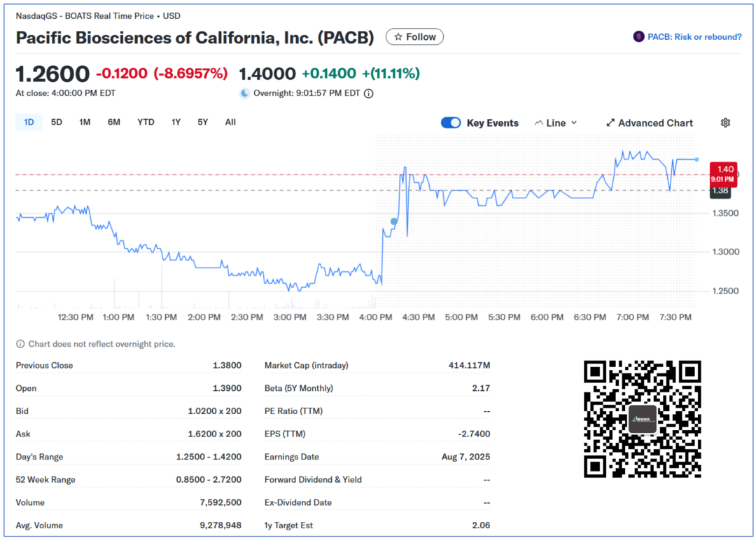This screenshot has height=538, width=756.
Task: Click the Open value 1.3900
Action: (227, 388)
